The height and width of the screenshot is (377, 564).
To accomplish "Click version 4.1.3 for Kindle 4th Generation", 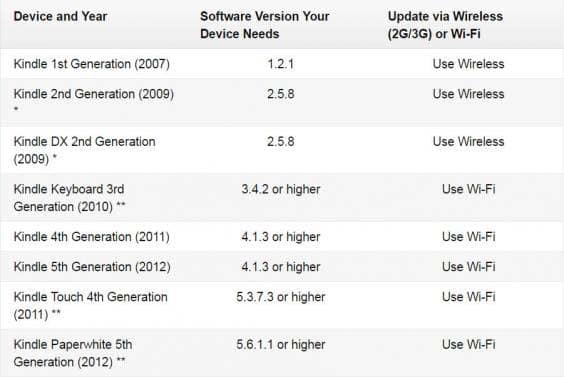I will [281, 237].
